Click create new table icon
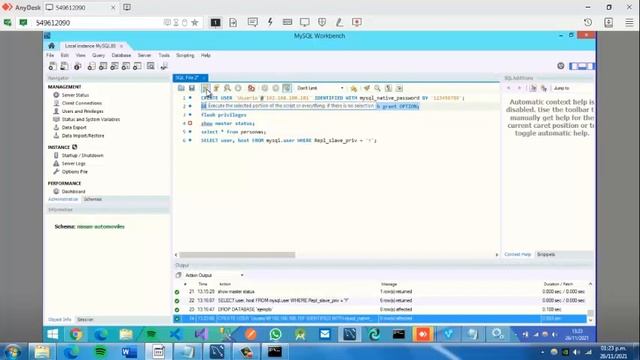Screen dimensions: 640x360 [103, 66]
